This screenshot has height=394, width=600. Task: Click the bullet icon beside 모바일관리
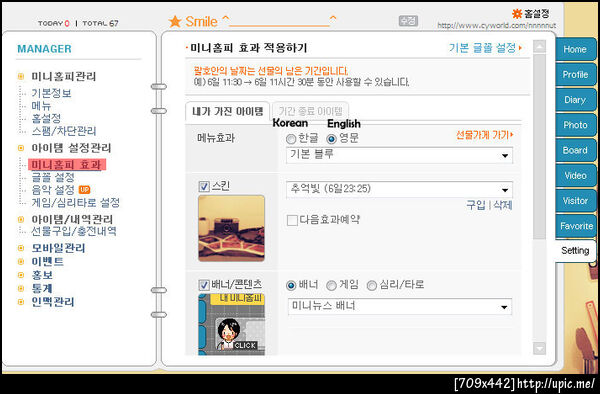21,248
